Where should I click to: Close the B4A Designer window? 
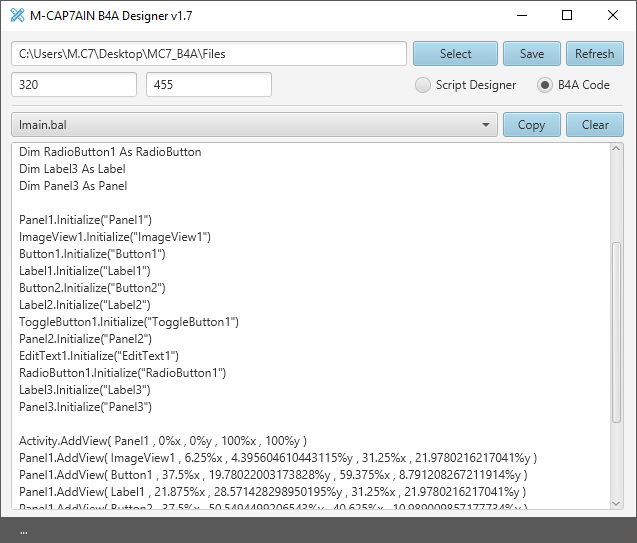click(612, 15)
